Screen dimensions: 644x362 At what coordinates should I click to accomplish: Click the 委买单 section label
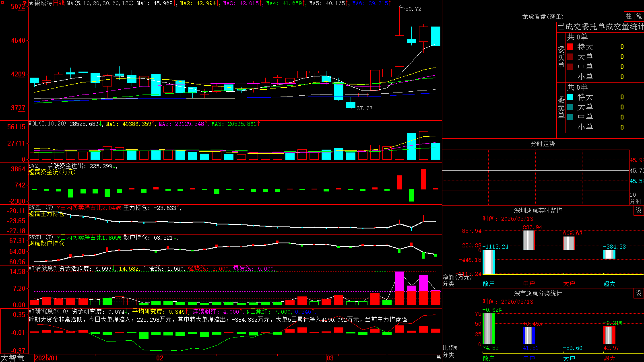click(x=561, y=57)
